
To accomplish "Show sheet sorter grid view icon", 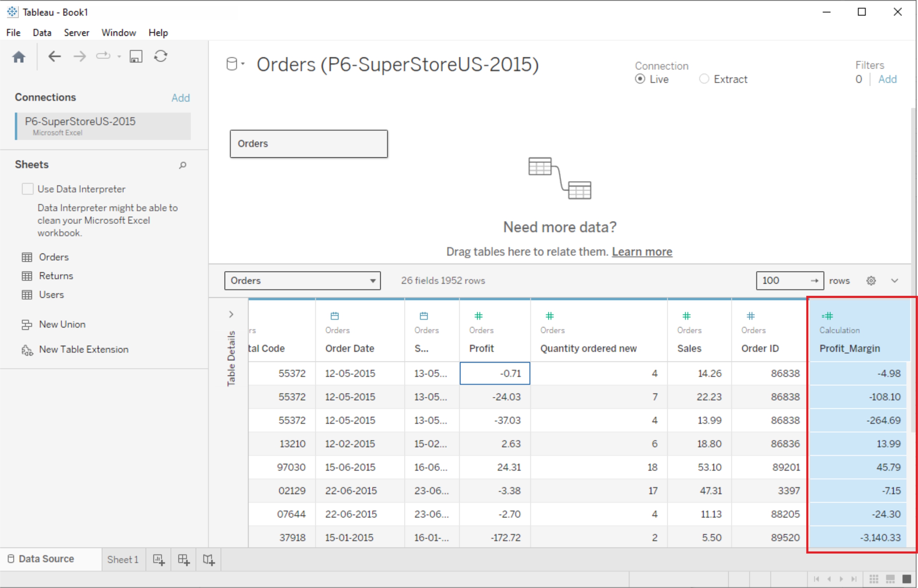I will click(874, 579).
